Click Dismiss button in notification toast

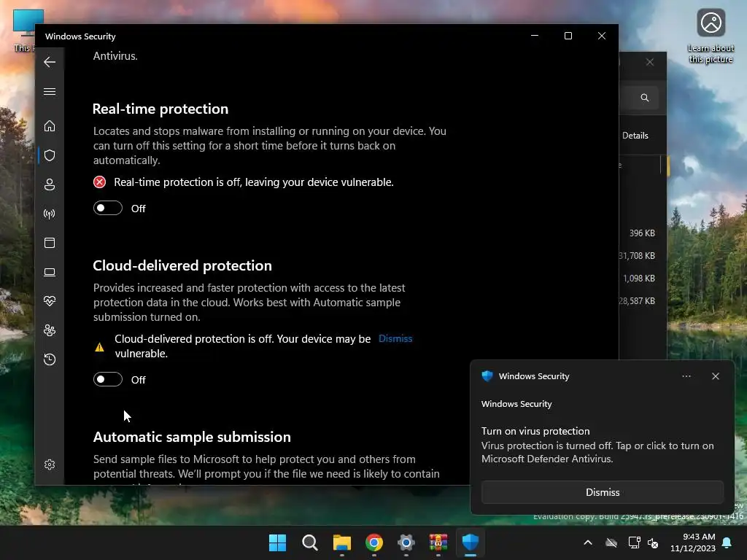click(x=602, y=492)
